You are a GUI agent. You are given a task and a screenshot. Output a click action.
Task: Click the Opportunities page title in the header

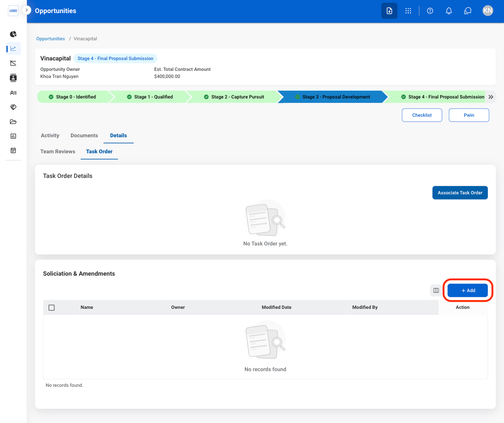click(56, 11)
